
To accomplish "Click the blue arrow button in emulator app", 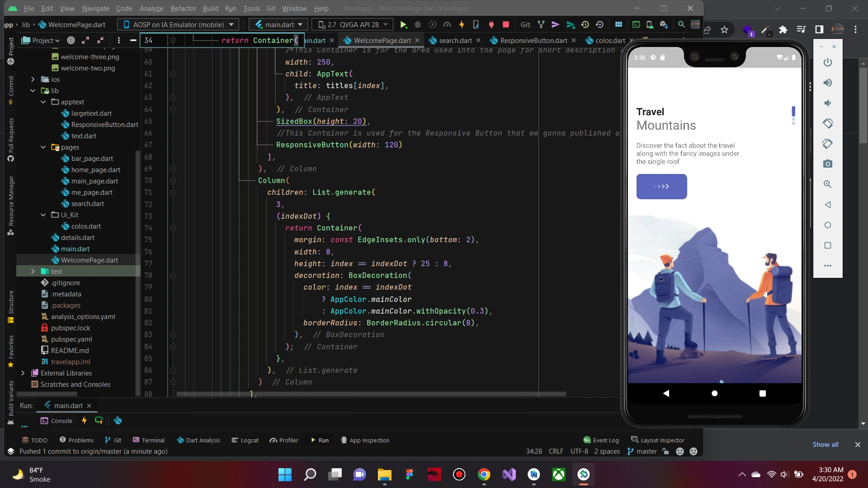I will coord(661,187).
